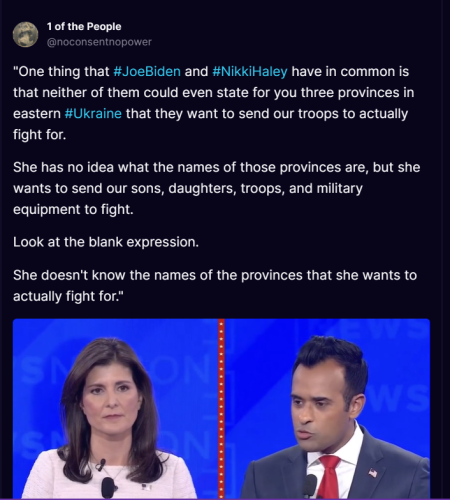Click the red dotted divider in the image

point(221,409)
